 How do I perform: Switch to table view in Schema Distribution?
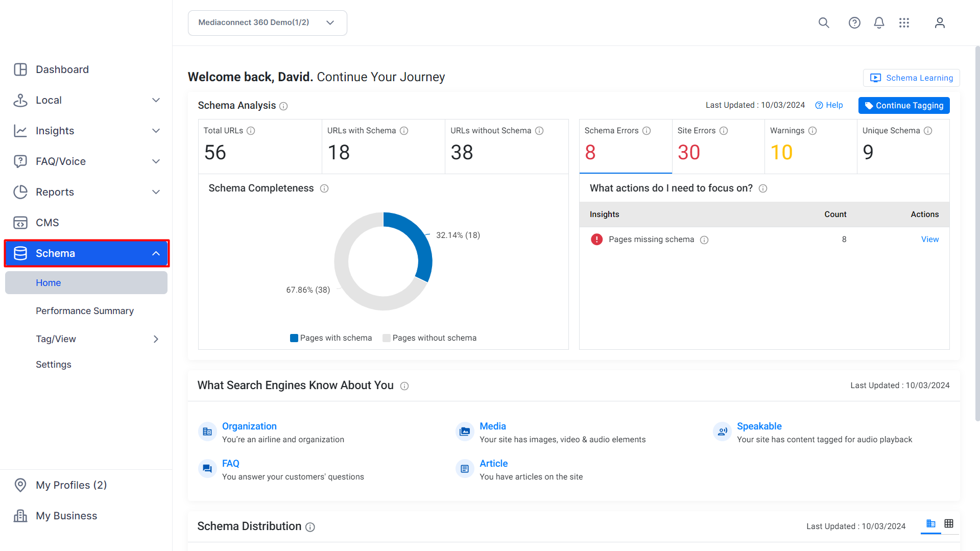point(949,523)
